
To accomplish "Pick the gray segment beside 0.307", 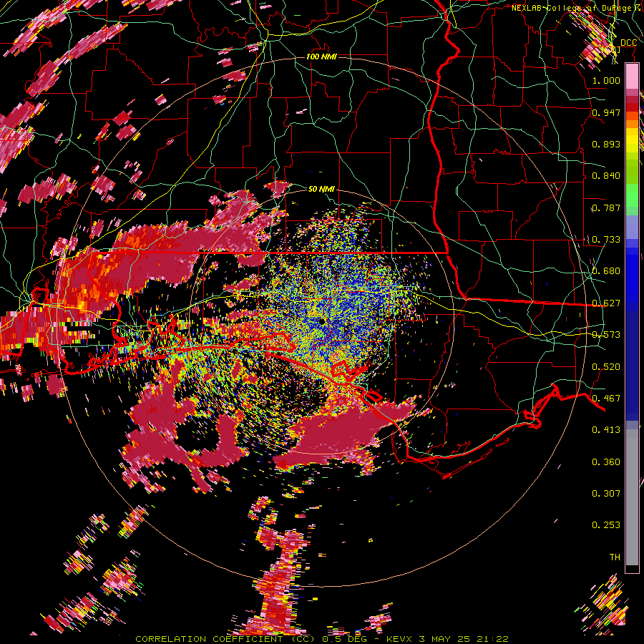I will pyautogui.click(x=632, y=497).
